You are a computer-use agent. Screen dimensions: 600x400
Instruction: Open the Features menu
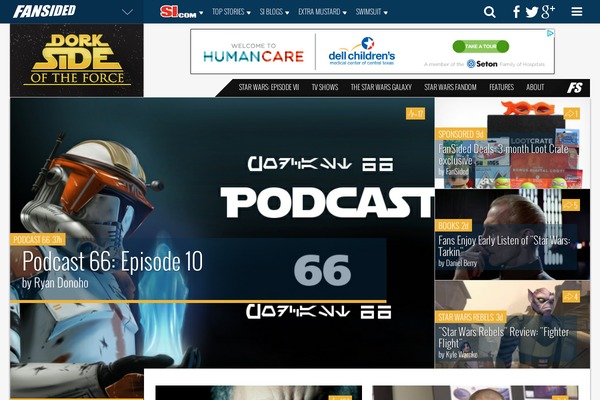pyautogui.click(x=501, y=88)
